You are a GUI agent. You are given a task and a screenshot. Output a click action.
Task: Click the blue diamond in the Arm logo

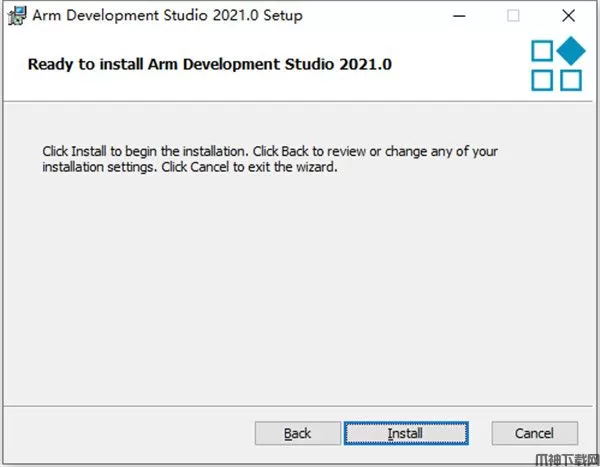(570, 51)
